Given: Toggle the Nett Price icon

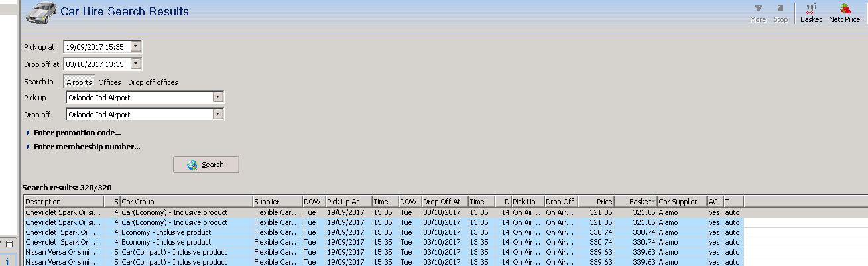Looking at the screenshot, I should pyautogui.click(x=845, y=8).
